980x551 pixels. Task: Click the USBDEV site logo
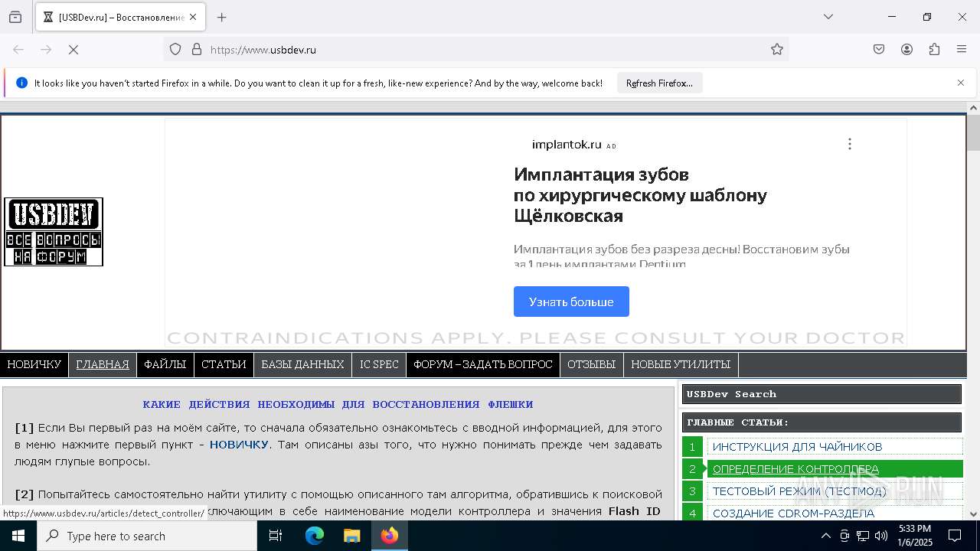tap(54, 232)
